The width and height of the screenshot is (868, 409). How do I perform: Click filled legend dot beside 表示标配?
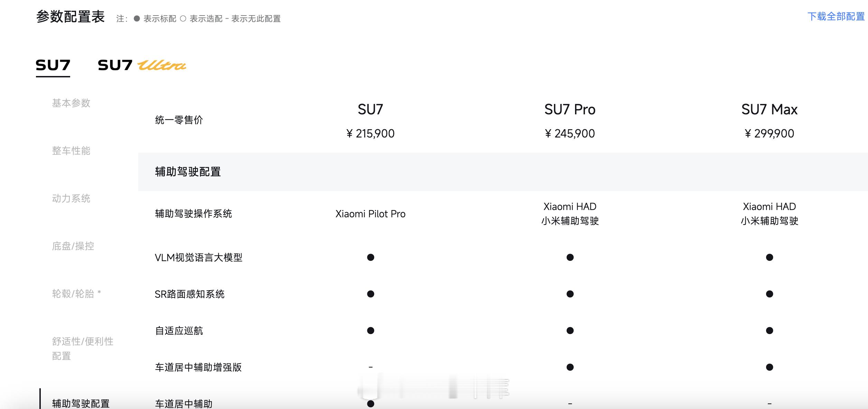point(137,19)
